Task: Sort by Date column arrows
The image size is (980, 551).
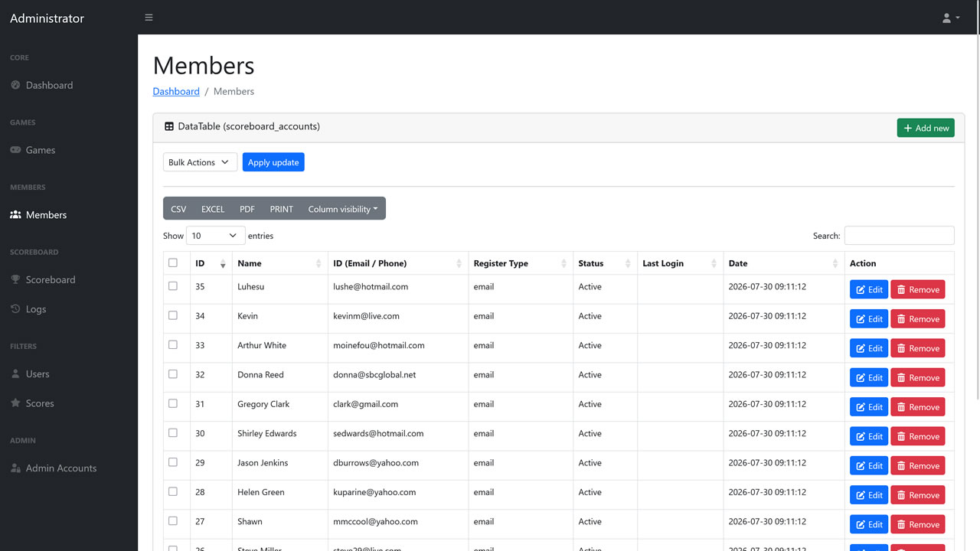Action: (835, 264)
